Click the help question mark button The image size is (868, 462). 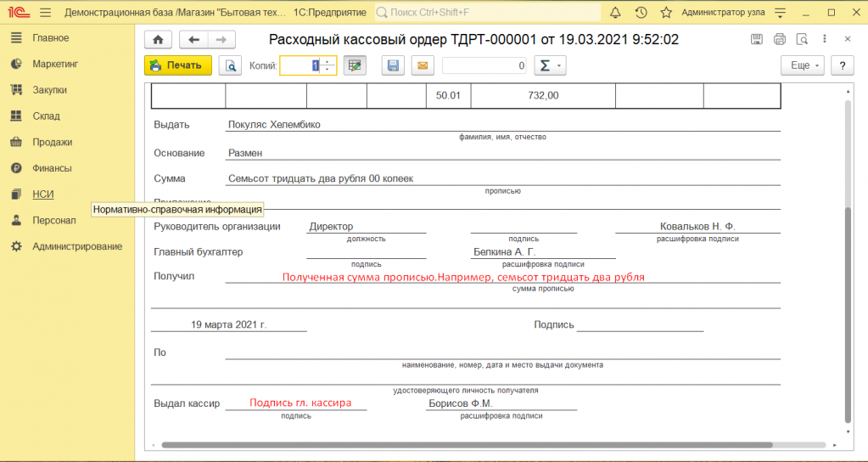(841, 65)
